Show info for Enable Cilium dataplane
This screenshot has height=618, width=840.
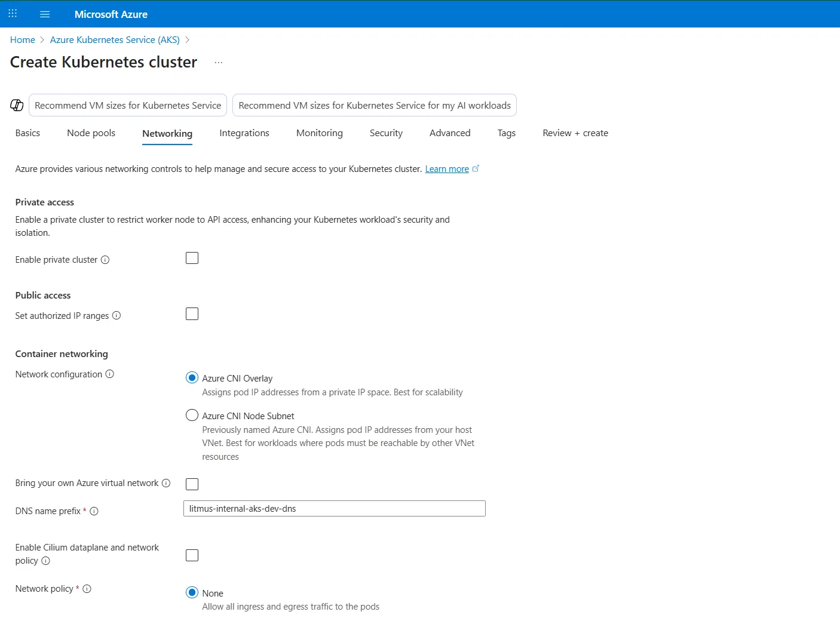(x=46, y=561)
